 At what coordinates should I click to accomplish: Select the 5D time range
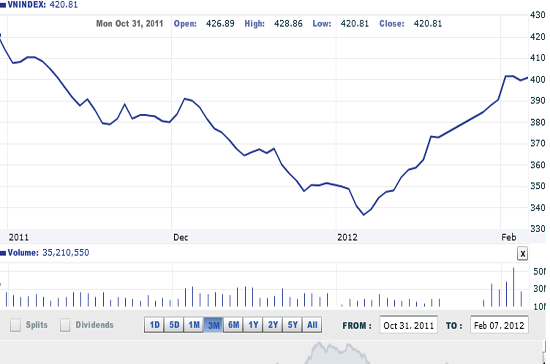[174, 325]
